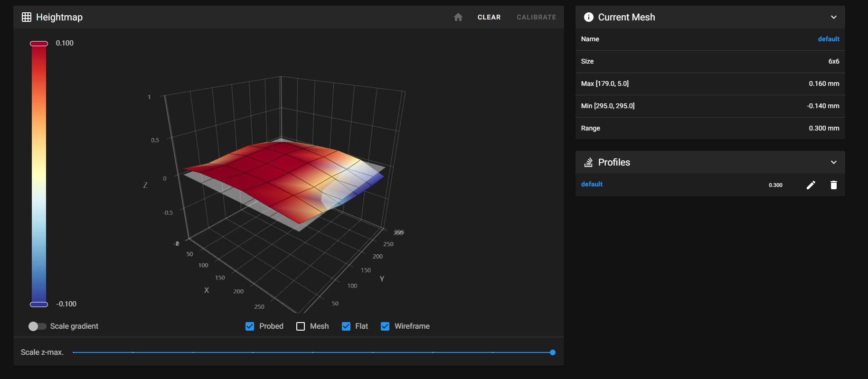The width and height of the screenshot is (868, 379).
Task: Collapse the Current Mesh panel
Action: (833, 17)
